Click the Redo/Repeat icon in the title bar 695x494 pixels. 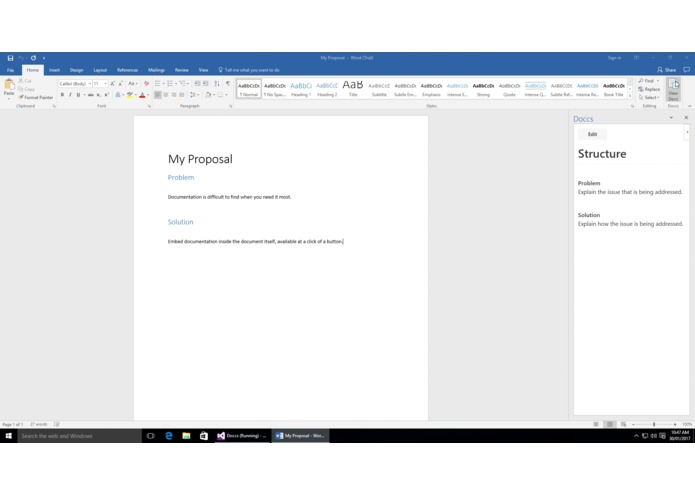pyautogui.click(x=33, y=58)
